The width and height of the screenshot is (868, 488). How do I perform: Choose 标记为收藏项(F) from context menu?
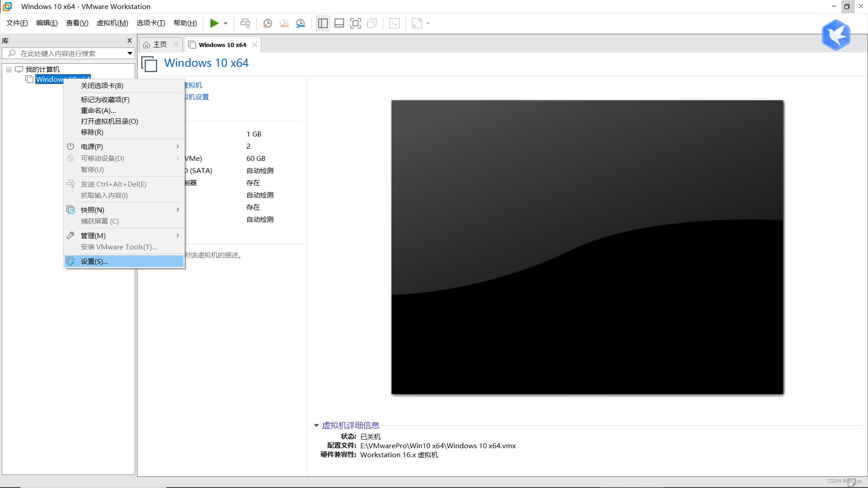pos(124,100)
